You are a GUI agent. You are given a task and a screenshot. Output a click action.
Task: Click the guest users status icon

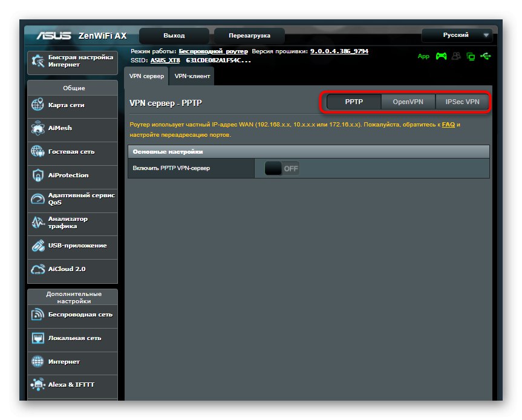pyautogui.click(x=456, y=56)
